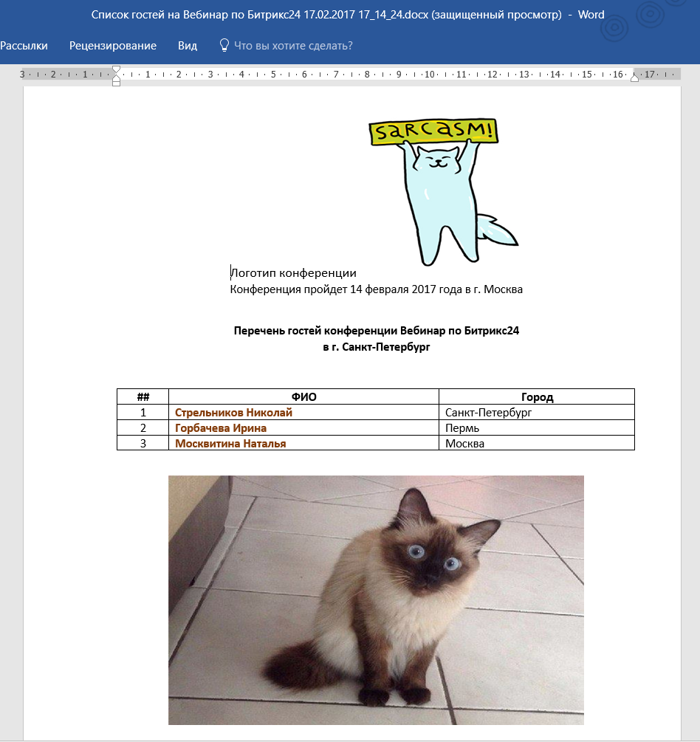Click the 'в г. Санкт-Петербург' heading line
700x742 pixels.
377,347
